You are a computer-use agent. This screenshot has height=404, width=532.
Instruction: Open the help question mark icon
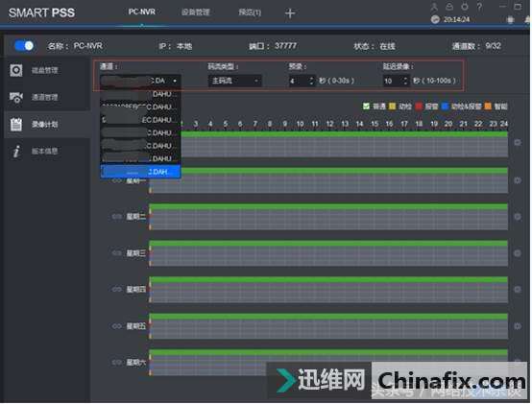tap(479, 7)
